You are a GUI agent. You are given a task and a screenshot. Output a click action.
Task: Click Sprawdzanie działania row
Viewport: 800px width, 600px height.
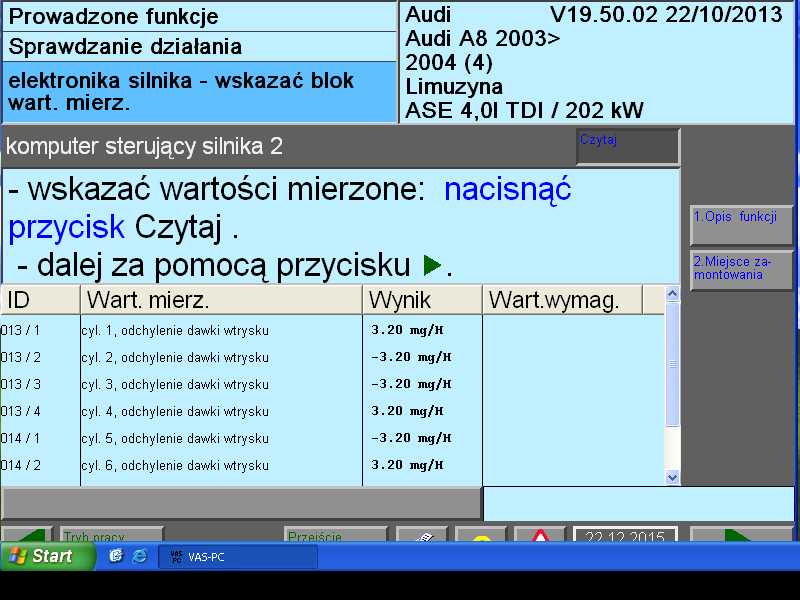pyautogui.click(x=199, y=47)
